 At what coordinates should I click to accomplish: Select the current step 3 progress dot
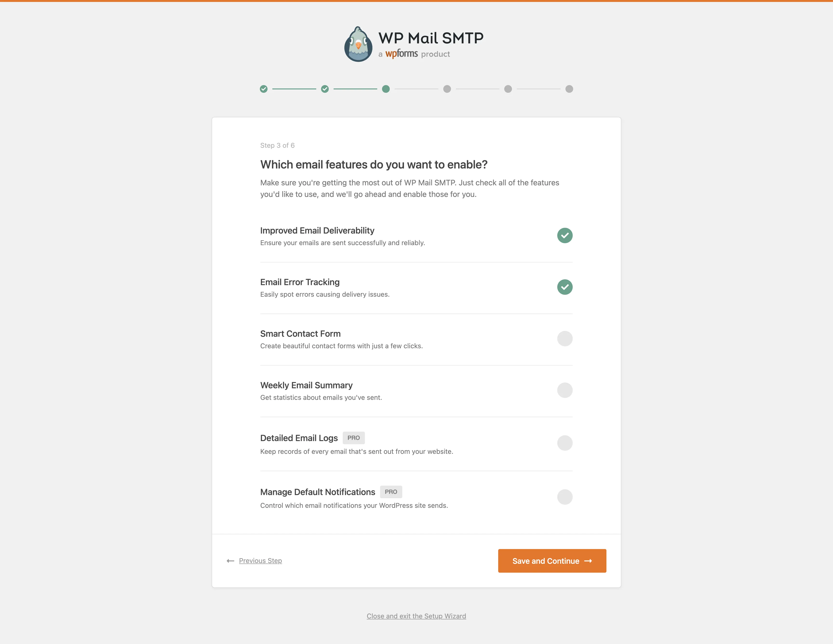pyautogui.click(x=386, y=89)
